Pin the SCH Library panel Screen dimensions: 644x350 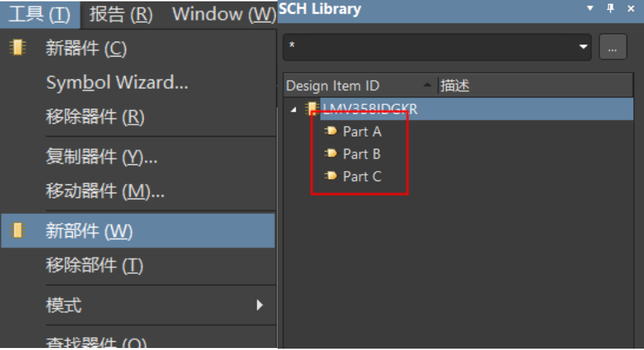[611, 9]
